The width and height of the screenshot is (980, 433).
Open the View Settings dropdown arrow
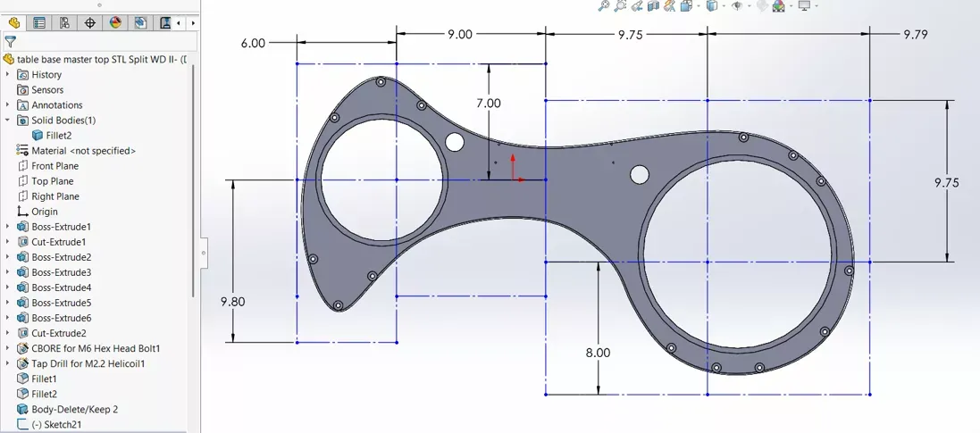coord(817,5)
